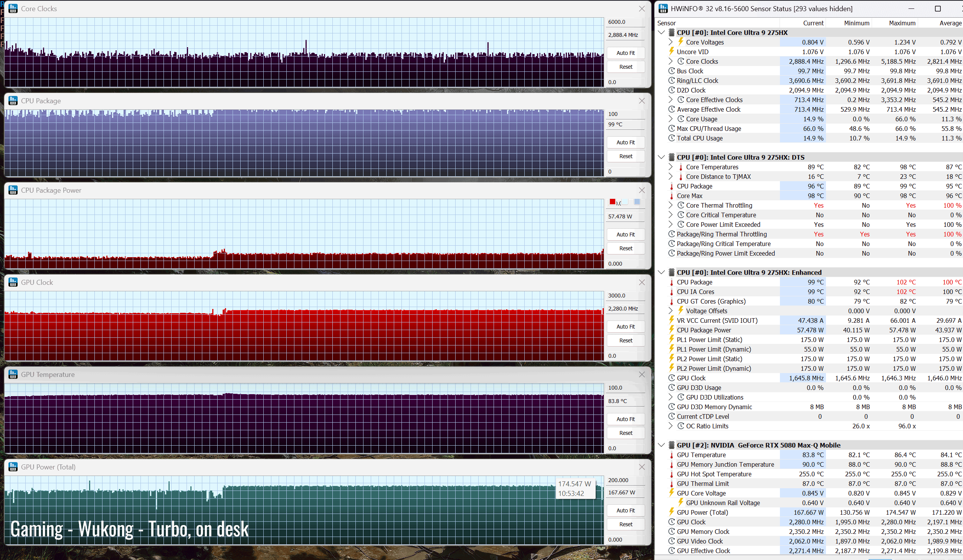Viewport: 963px width, 560px height.
Task: Expand the Core Temperatures row
Action: [x=671, y=167]
